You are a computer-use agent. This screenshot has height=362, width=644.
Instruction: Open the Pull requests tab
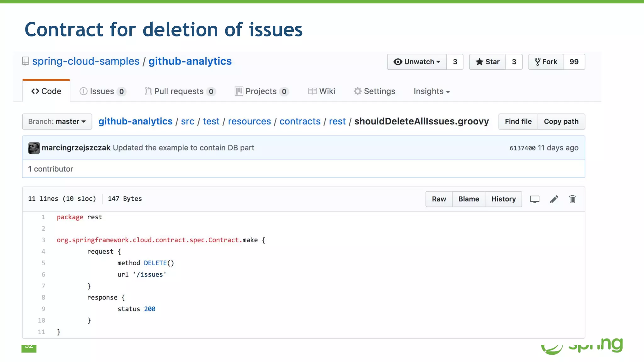point(180,91)
